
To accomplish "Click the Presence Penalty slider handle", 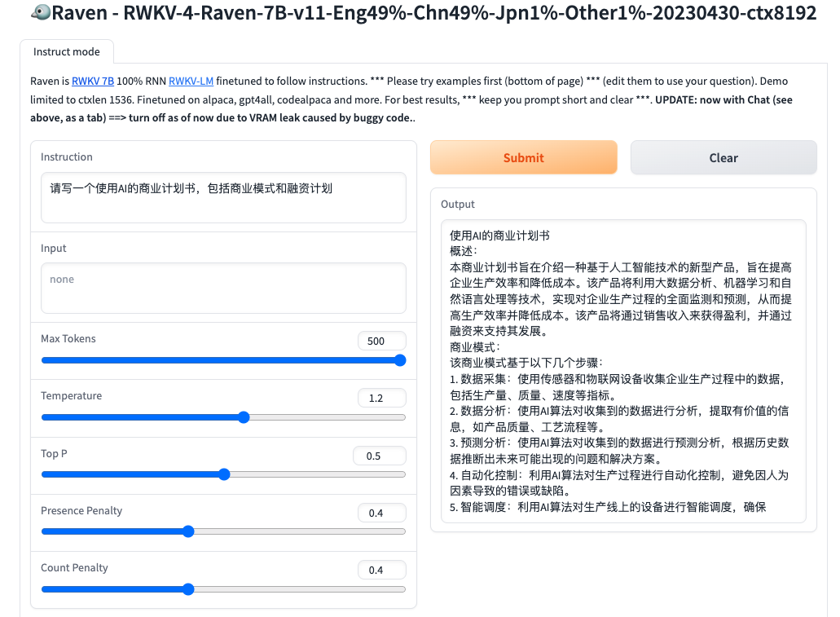I will point(188,531).
